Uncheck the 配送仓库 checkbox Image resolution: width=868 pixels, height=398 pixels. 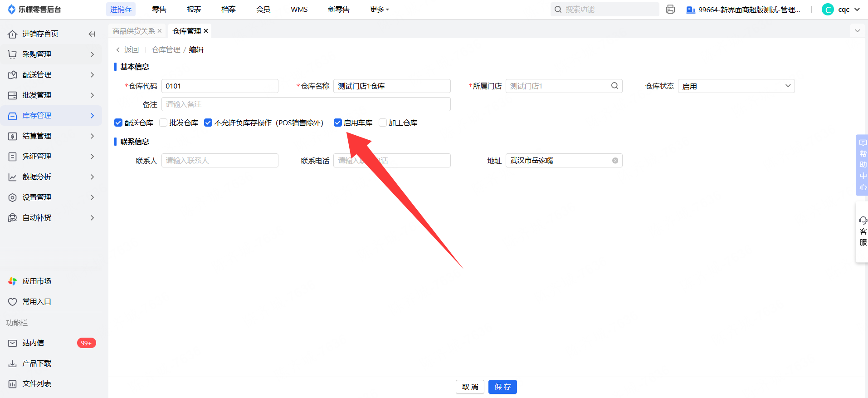[118, 123]
